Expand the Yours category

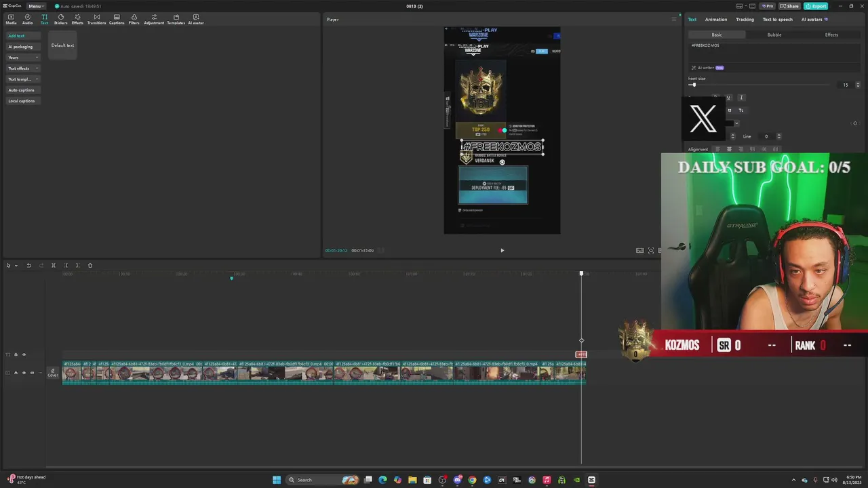(x=23, y=58)
